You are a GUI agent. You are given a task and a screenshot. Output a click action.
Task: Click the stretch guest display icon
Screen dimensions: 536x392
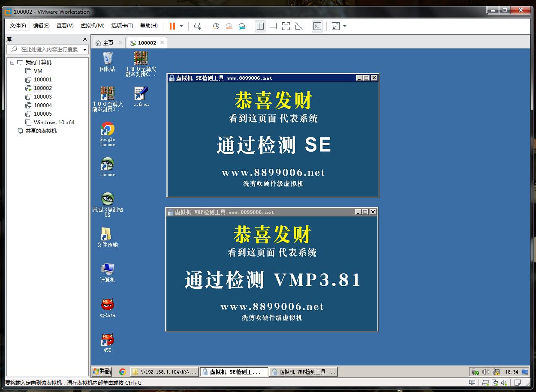[x=336, y=26]
